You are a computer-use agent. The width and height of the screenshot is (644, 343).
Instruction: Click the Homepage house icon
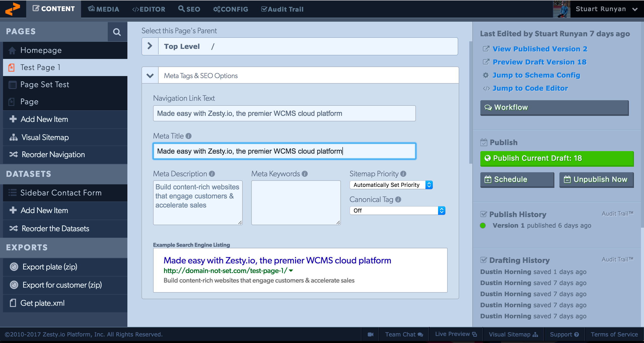pyautogui.click(x=12, y=50)
